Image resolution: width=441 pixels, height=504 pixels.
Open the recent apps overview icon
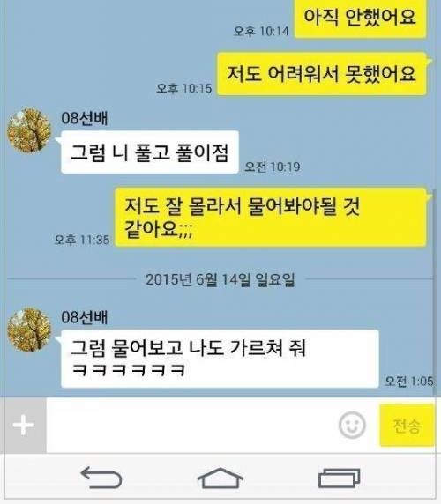point(339,478)
